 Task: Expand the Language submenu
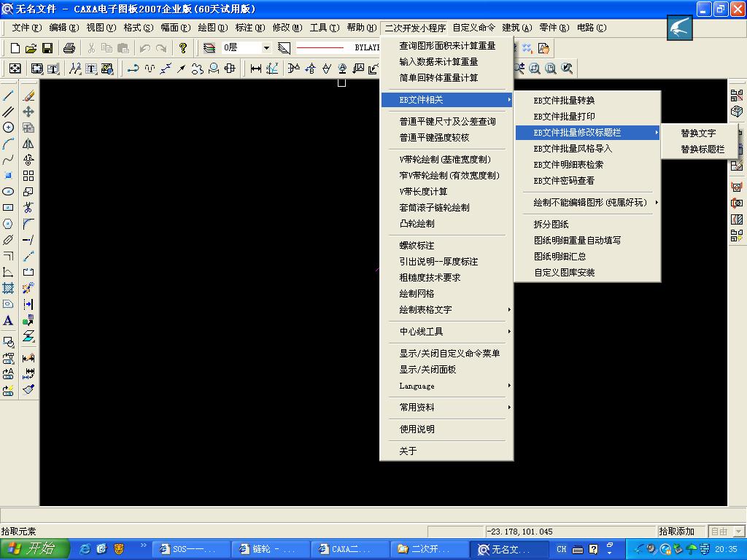pos(446,386)
